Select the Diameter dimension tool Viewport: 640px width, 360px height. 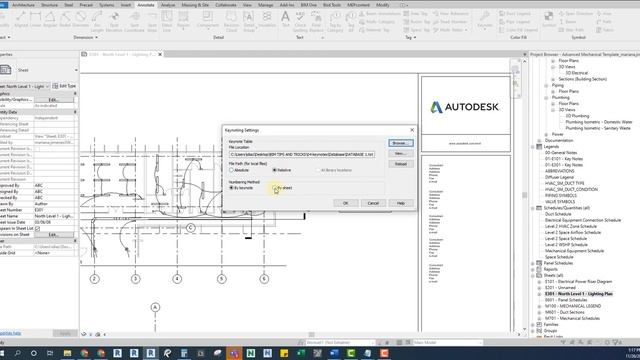(81, 20)
